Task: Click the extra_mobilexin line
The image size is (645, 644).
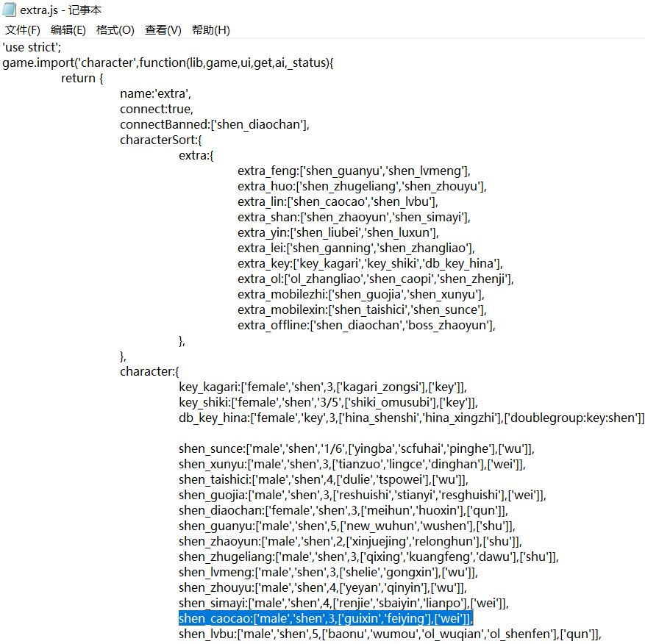Action: (362, 310)
